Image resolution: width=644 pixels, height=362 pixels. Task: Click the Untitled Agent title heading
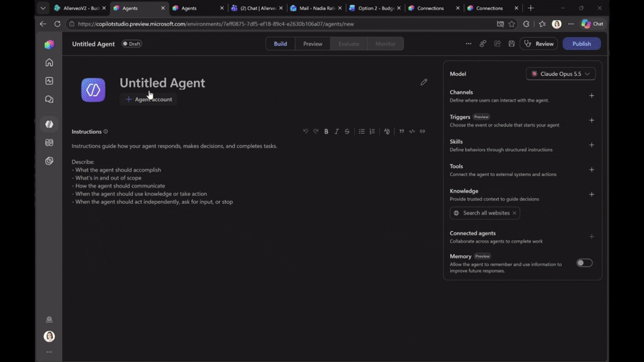click(162, 83)
